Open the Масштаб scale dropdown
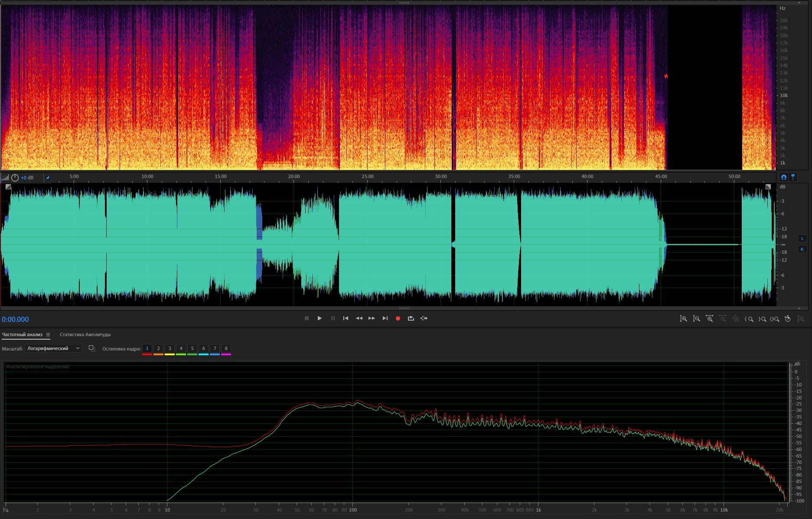Screen dimensions: 812x519 (53, 348)
